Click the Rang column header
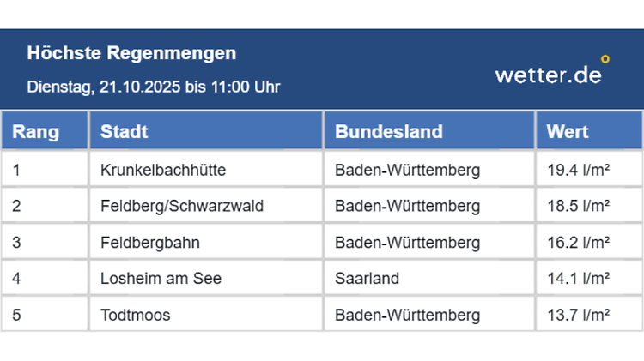The width and height of the screenshot is (644, 361). point(36,132)
